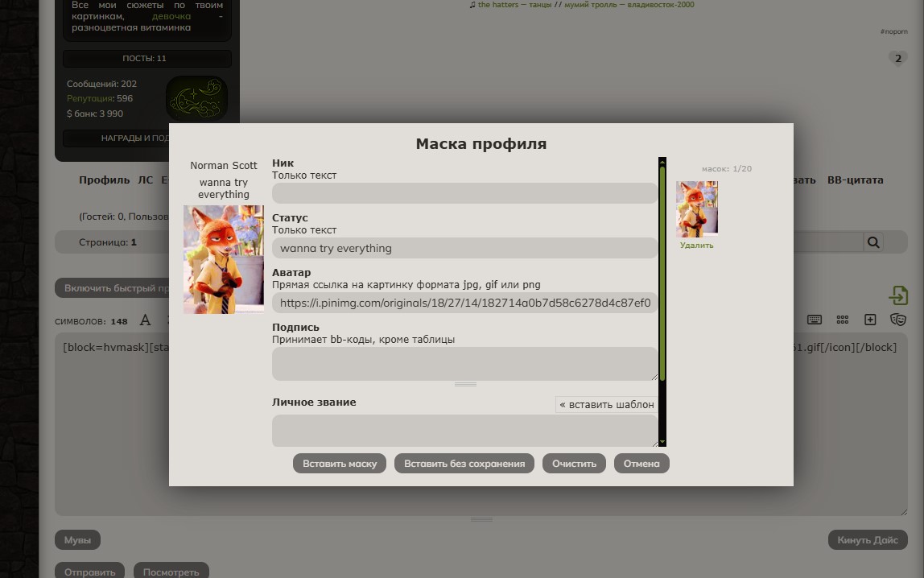Click the theater masks profile-mask icon

[x=897, y=320]
